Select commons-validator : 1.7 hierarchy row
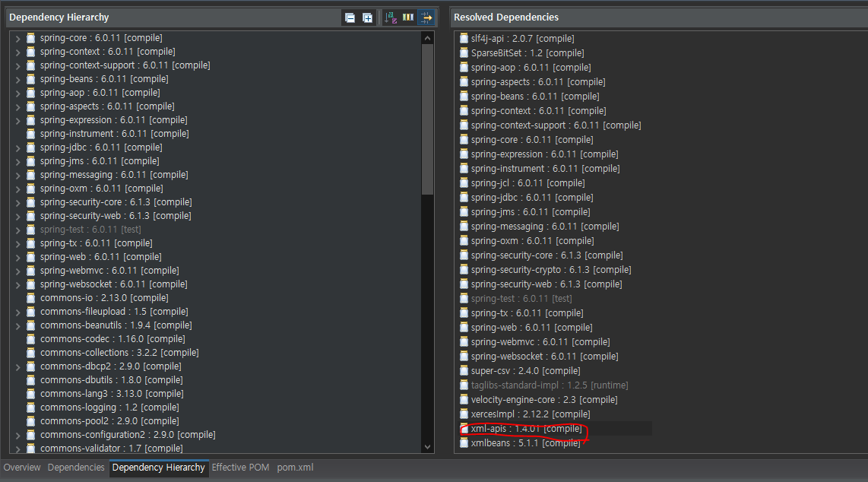The width and height of the screenshot is (868, 482). [x=111, y=449]
